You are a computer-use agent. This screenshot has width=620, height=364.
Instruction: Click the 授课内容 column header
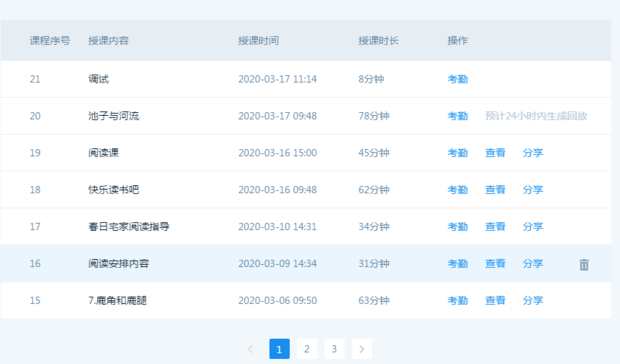(x=108, y=40)
